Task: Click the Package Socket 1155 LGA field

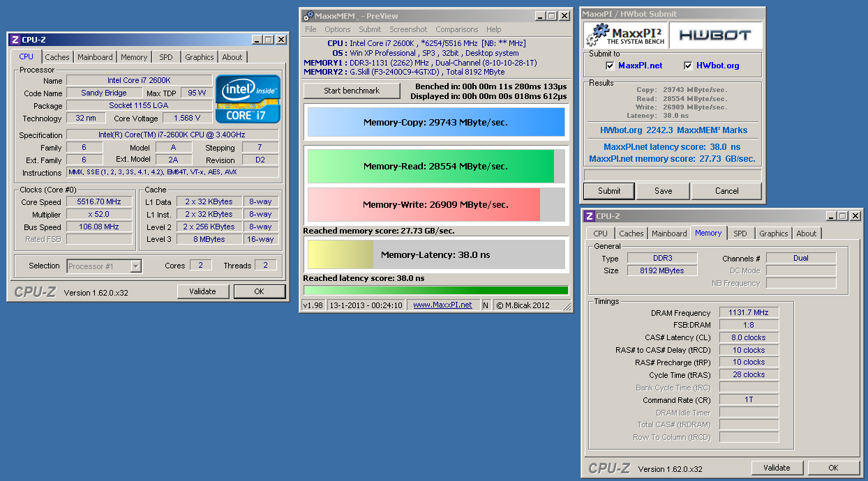Action: coord(139,106)
